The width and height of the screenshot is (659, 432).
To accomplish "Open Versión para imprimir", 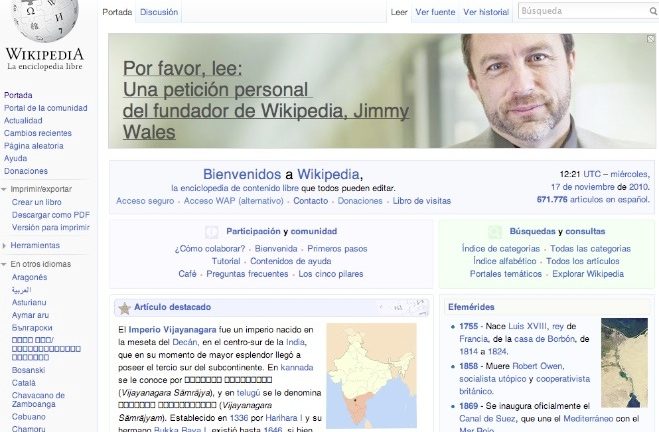I will [50, 227].
